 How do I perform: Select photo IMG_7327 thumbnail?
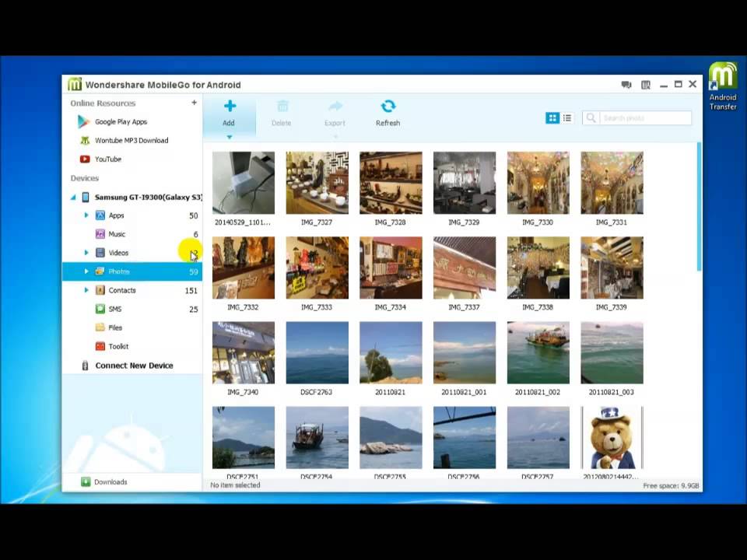317,183
